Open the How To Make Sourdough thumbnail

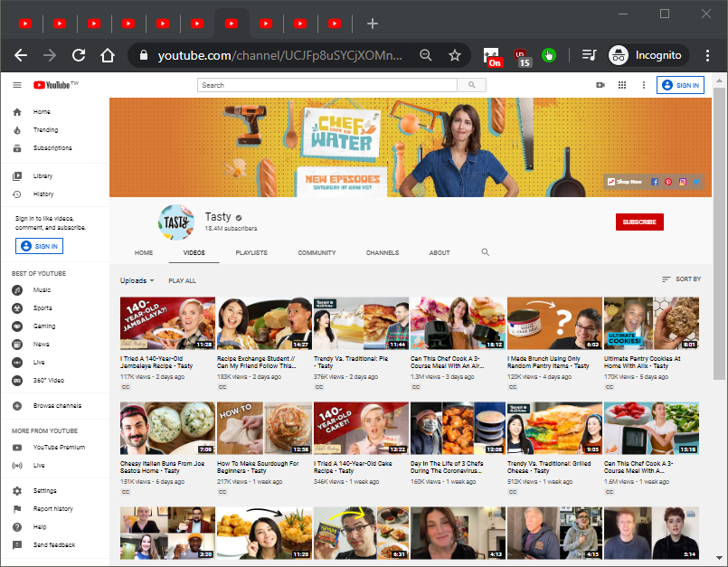pos(264,428)
